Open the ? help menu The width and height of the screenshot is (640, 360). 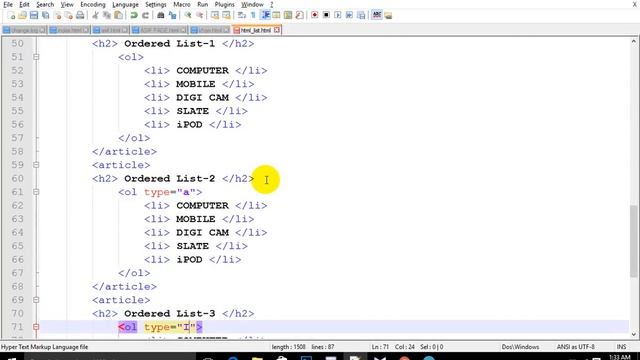(x=272, y=4)
